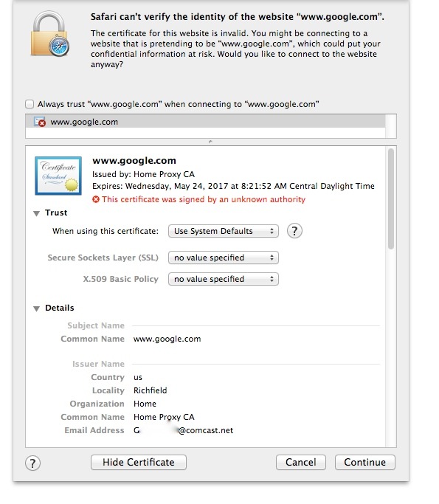
Task: Click the Certificate Standard thumbnail image
Action: pos(58,176)
